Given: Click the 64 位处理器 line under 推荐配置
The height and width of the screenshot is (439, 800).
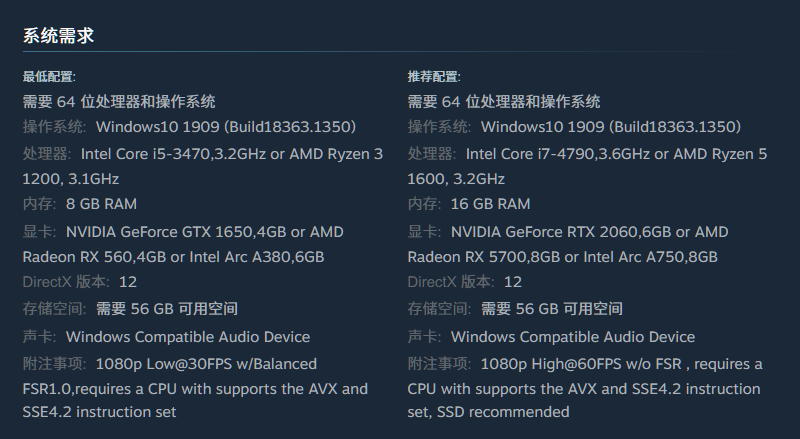Looking at the screenshot, I should tap(504, 101).
